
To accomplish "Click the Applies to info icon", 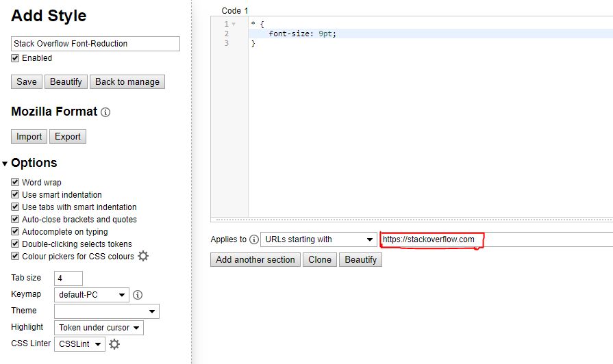I will (x=254, y=239).
